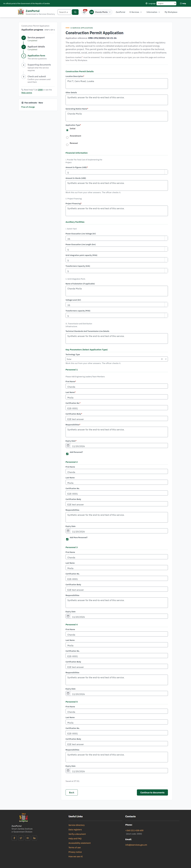Open calendar icon for Personnel 1 Expiry Date
The width and height of the screenshot is (191, 868).
tap(68, 445)
